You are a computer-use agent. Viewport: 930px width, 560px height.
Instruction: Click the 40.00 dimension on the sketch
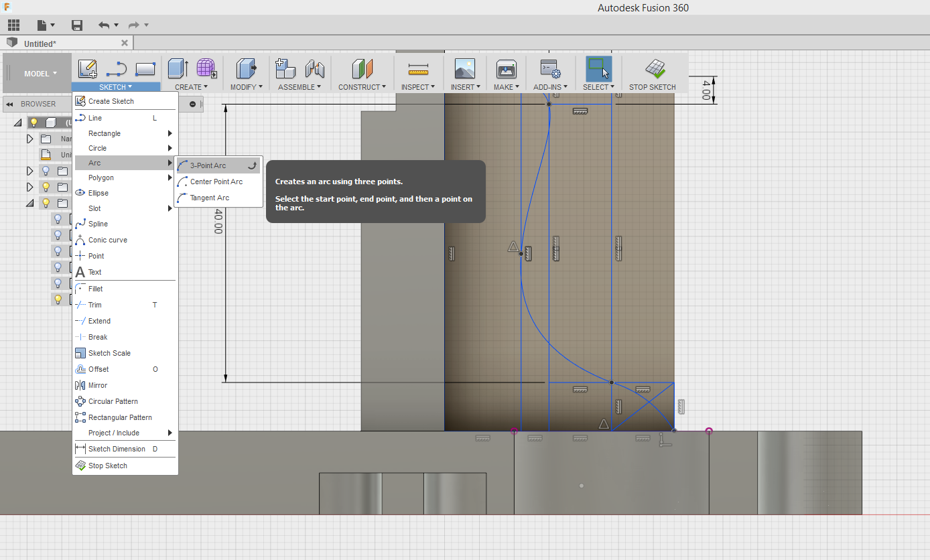(218, 221)
